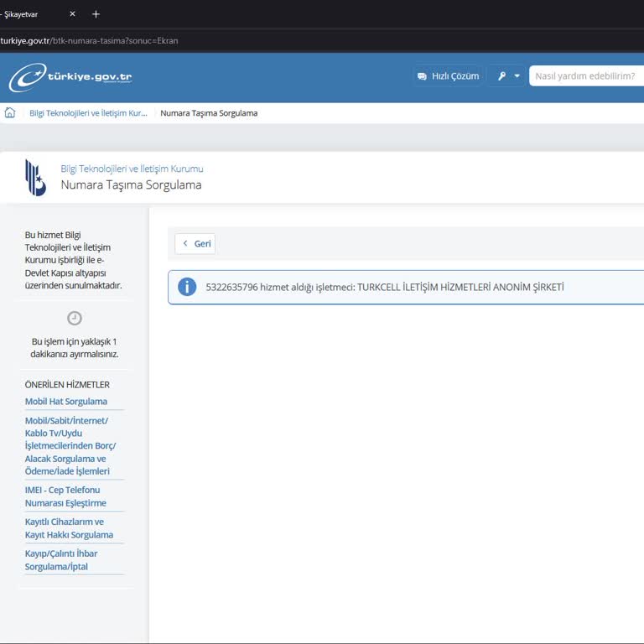
Task: Open a new browser tab with the plus button
Action: (x=96, y=14)
